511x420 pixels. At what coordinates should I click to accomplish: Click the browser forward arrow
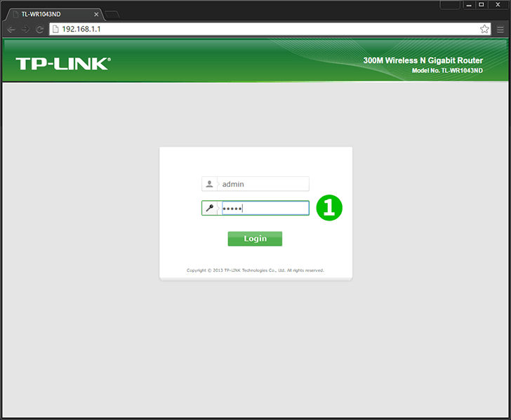[25, 29]
